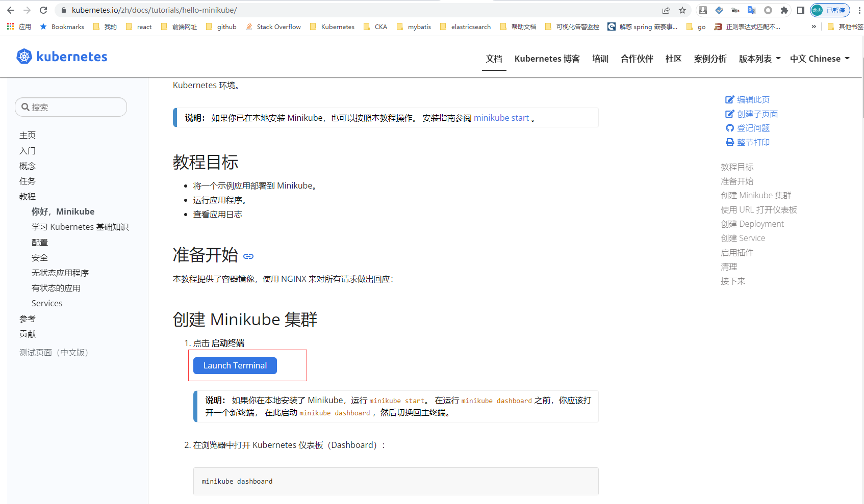Jump to 使用 URL 打开仪表板 section
This screenshot has height=504, width=864.
click(759, 209)
